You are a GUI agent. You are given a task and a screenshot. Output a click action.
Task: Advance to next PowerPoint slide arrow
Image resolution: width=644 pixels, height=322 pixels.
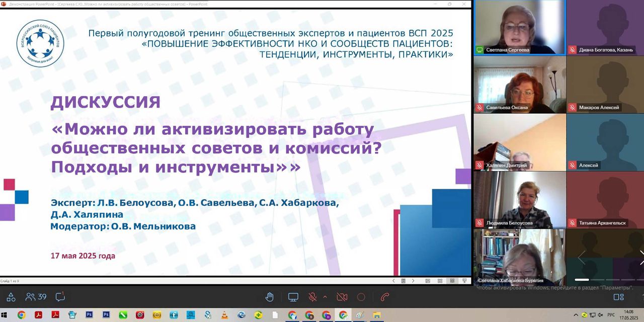click(x=413, y=281)
